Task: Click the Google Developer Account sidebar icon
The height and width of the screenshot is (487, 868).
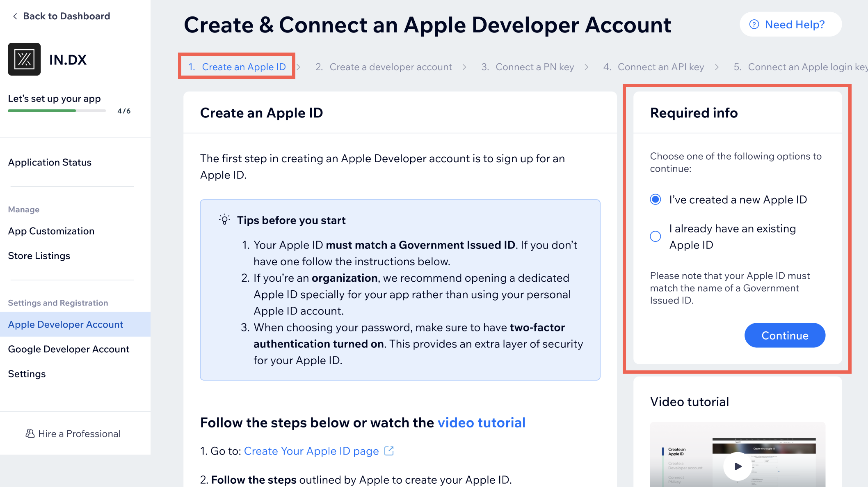Action: [67, 349]
